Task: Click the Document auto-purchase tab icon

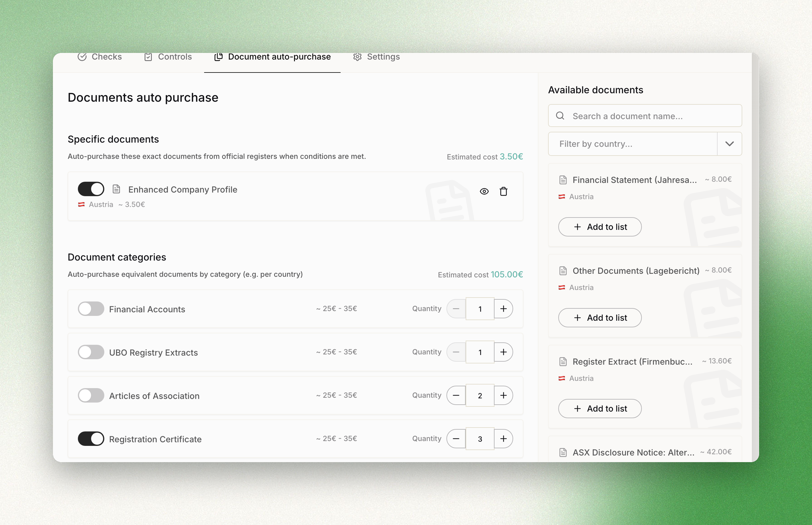Action: [x=218, y=57]
